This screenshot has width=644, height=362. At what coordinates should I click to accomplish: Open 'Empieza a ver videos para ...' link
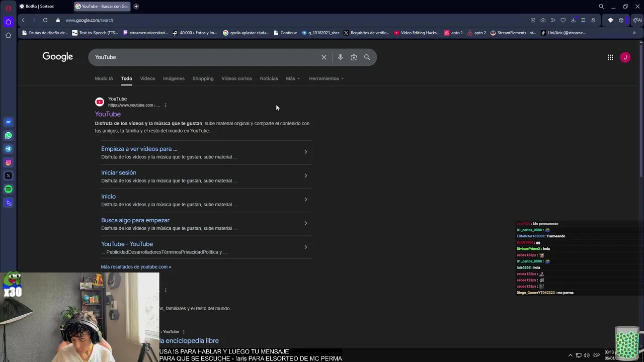click(x=139, y=149)
